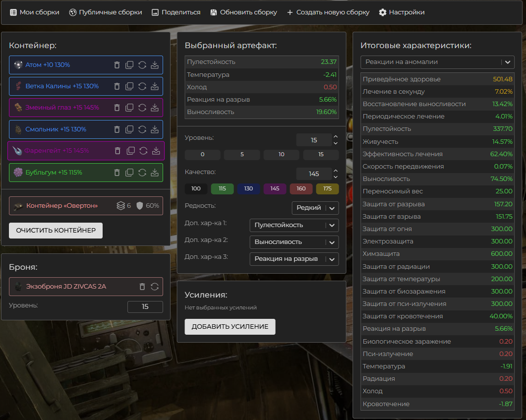Viewport: 526px width, 420px height.
Task: Click the replace arrows icon on the armor row
Action: 155,287
